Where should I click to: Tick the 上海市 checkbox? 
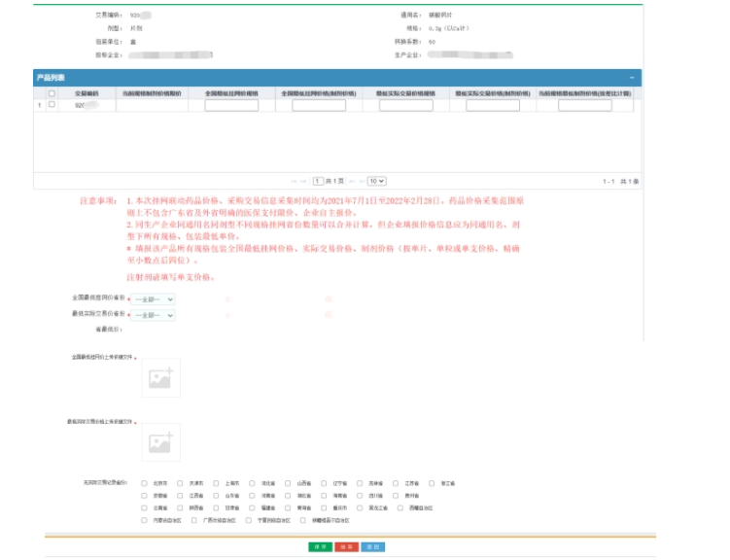tap(217, 483)
